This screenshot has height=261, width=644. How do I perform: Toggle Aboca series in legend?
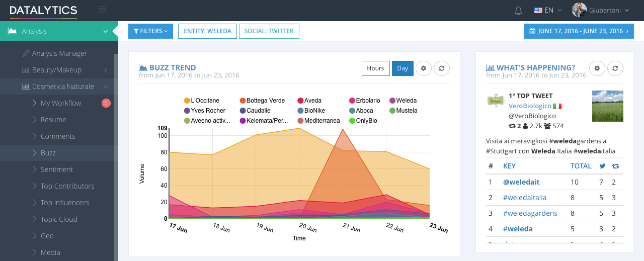pyautogui.click(x=361, y=111)
